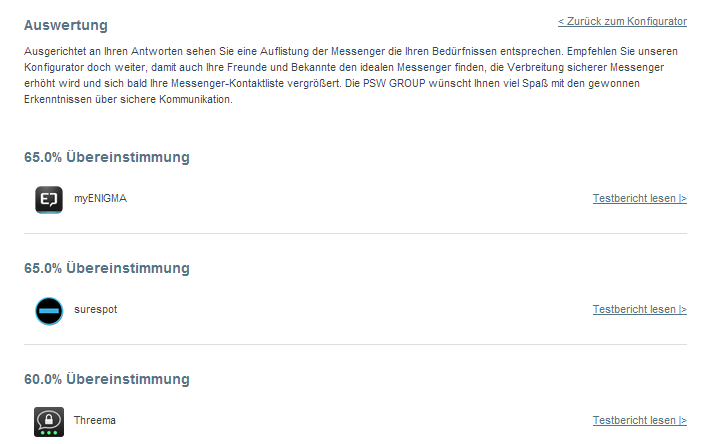Click the surespot blue circle icon

(49, 311)
